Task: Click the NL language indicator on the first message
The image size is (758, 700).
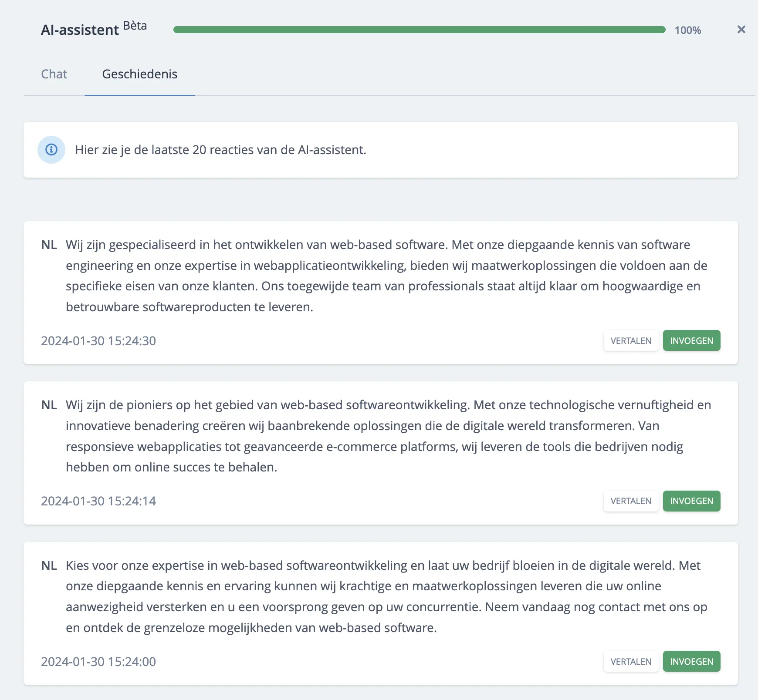Action: 49,245
